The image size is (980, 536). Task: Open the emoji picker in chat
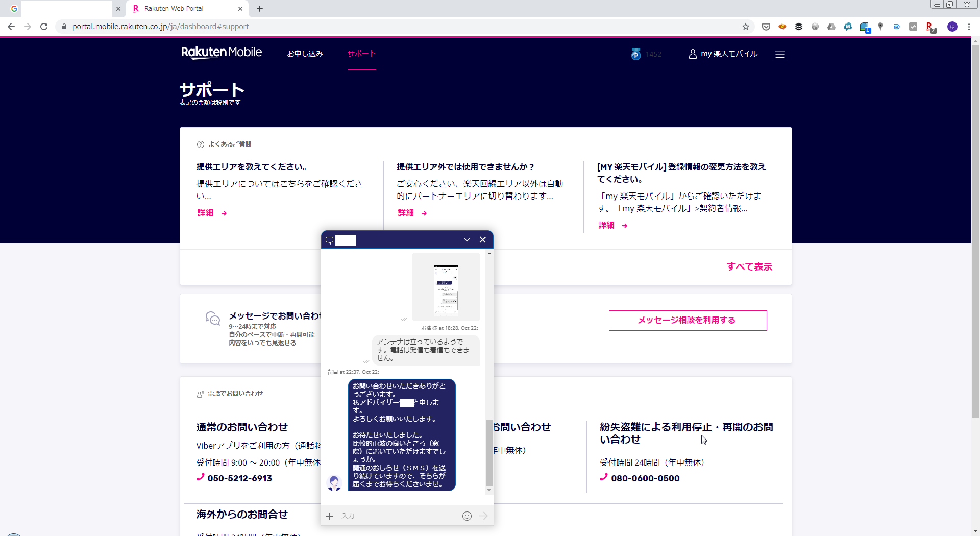(467, 516)
